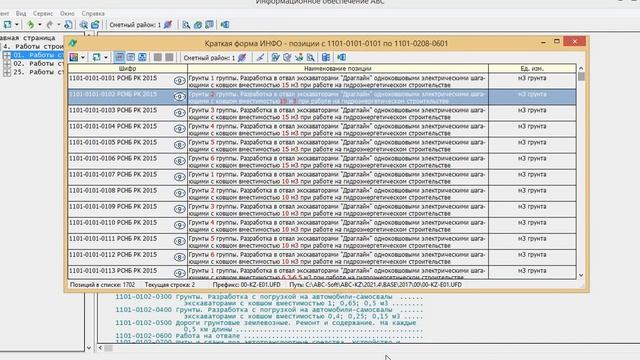640x360 pixels.
Task: Click the binoculars search icon in main toolbar
Action: (x=84, y=24)
